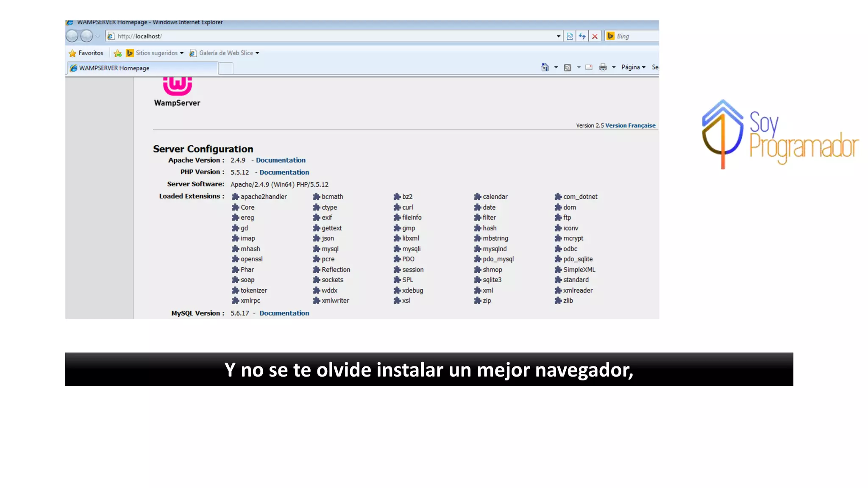This screenshot has width=868, height=488.
Task: Click the curl extension puzzle icon
Action: point(397,207)
